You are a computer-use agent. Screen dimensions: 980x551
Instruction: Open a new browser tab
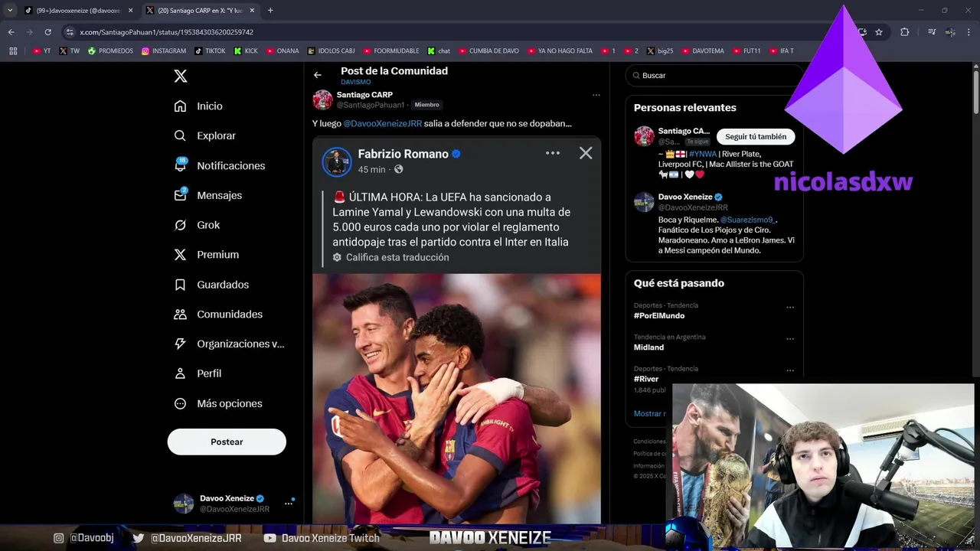(270, 11)
